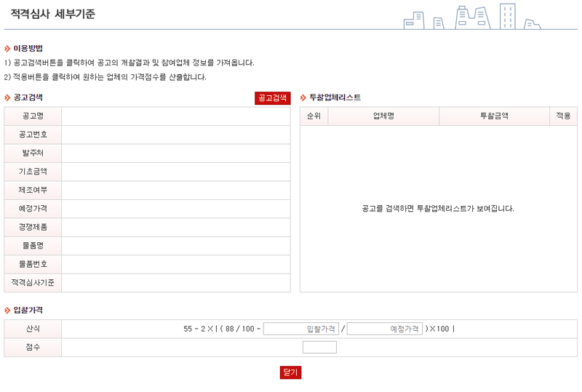Image resolution: width=582 pixels, height=392 pixels.
Task: Click the arrow icon beside 투찰업체리스트
Action: (x=303, y=97)
